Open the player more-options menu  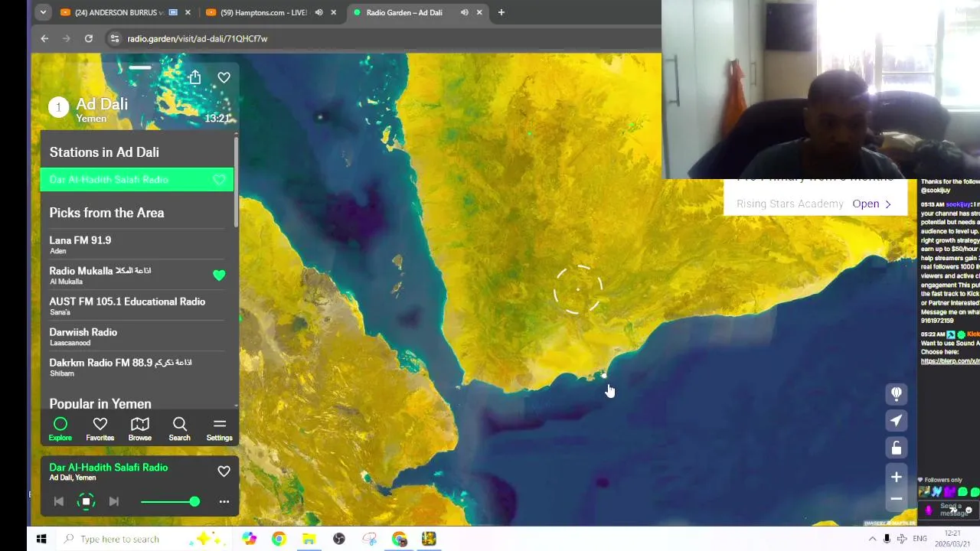click(224, 502)
